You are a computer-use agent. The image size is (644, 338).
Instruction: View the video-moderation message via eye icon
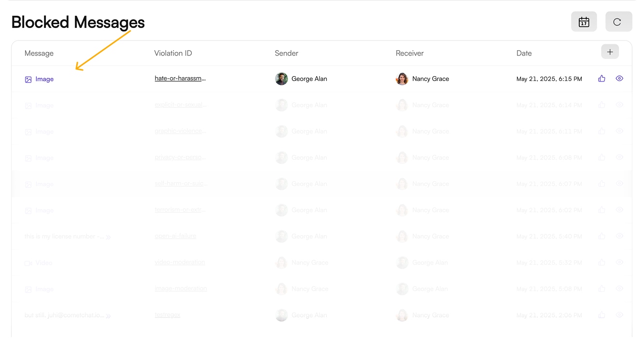click(x=619, y=262)
